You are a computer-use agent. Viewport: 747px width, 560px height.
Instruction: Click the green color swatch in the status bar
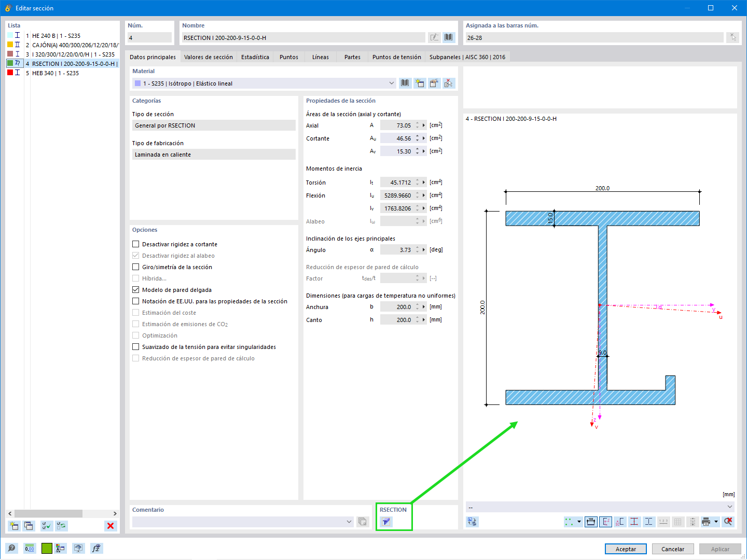pyautogui.click(x=47, y=548)
